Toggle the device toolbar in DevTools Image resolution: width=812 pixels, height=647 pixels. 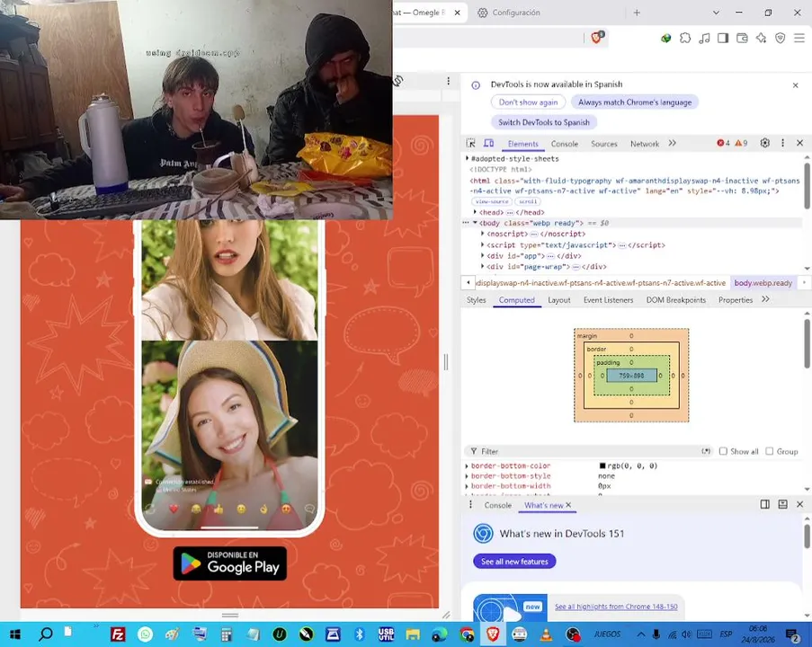click(x=488, y=143)
